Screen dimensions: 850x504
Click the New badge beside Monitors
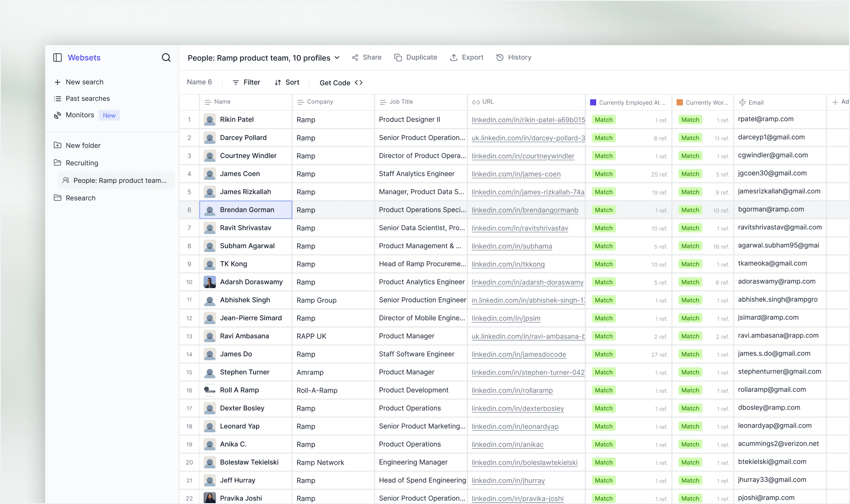[109, 115]
